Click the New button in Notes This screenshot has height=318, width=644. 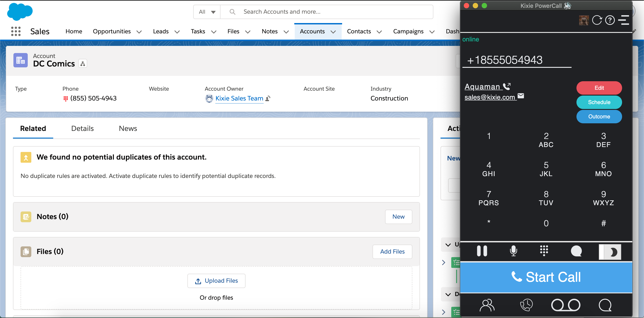click(x=398, y=217)
